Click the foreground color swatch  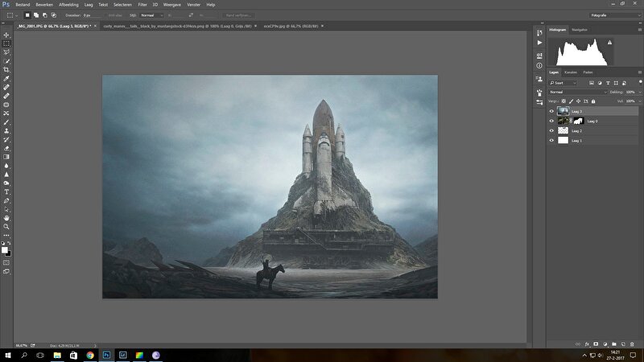click(5, 250)
